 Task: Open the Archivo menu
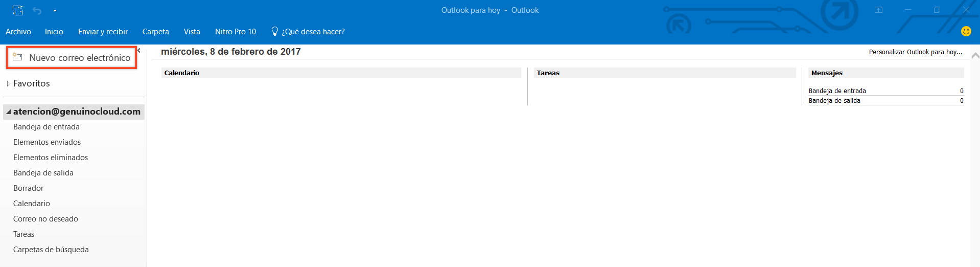(x=18, y=32)
